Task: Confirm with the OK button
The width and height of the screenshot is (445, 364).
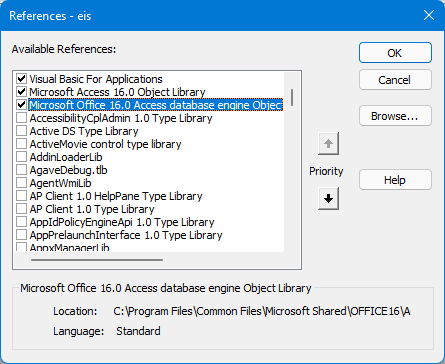Action: click(395, 53)
